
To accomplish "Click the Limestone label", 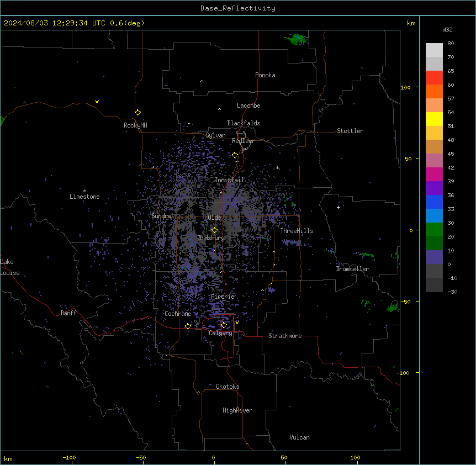I will (84, 197).
